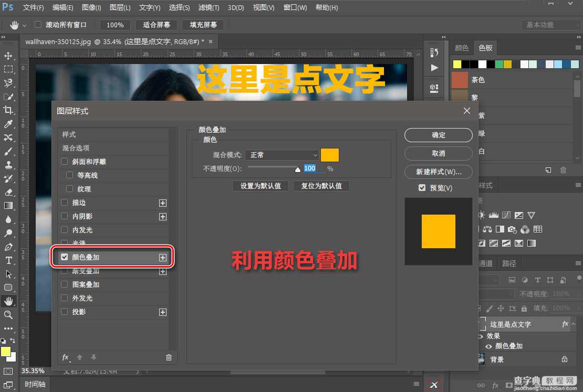Select the Horizontal Type tool

tap(8, 260)
